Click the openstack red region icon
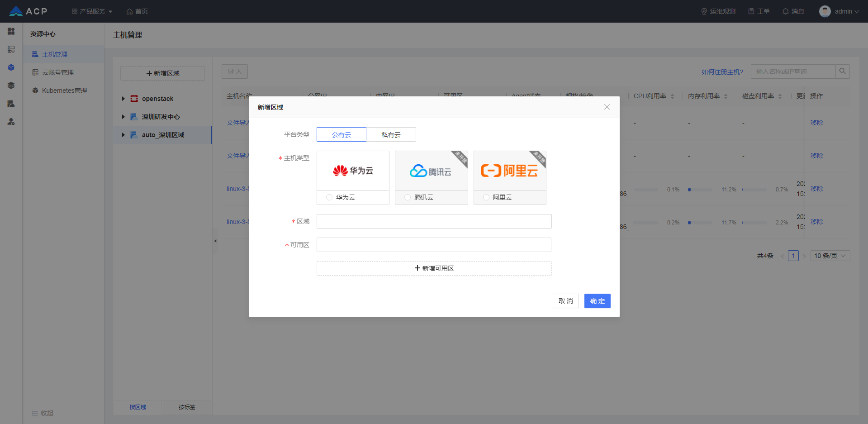The height and width of the screenshot is (424, 868). tap(134, 99)
